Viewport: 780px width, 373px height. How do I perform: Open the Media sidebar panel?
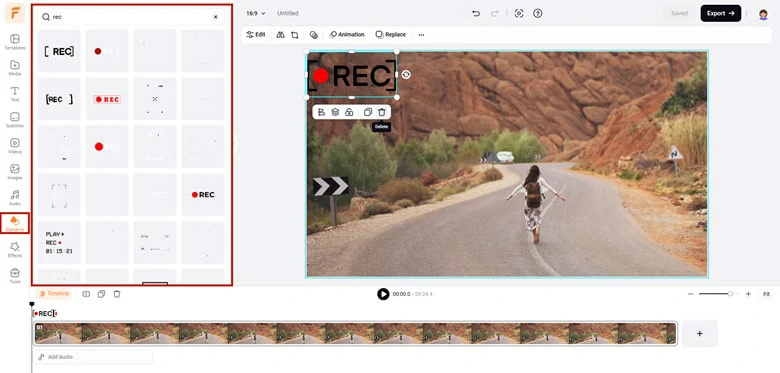coord(15,68)
